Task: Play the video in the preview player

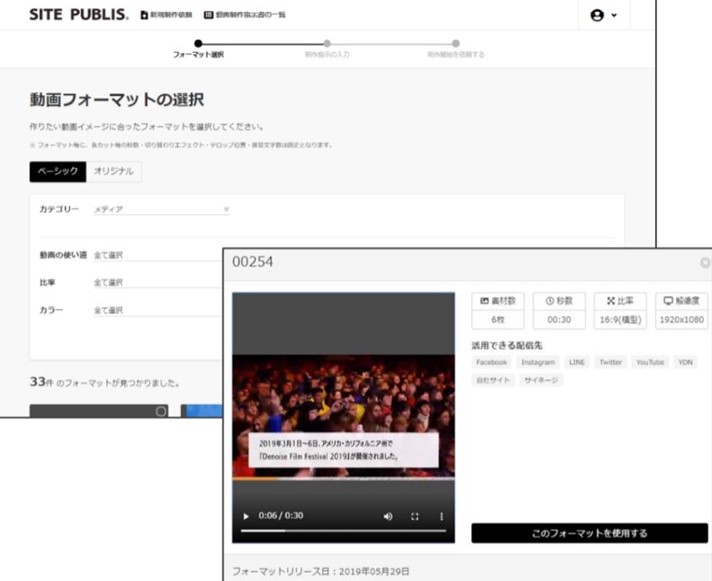Action: coord(247,516)
